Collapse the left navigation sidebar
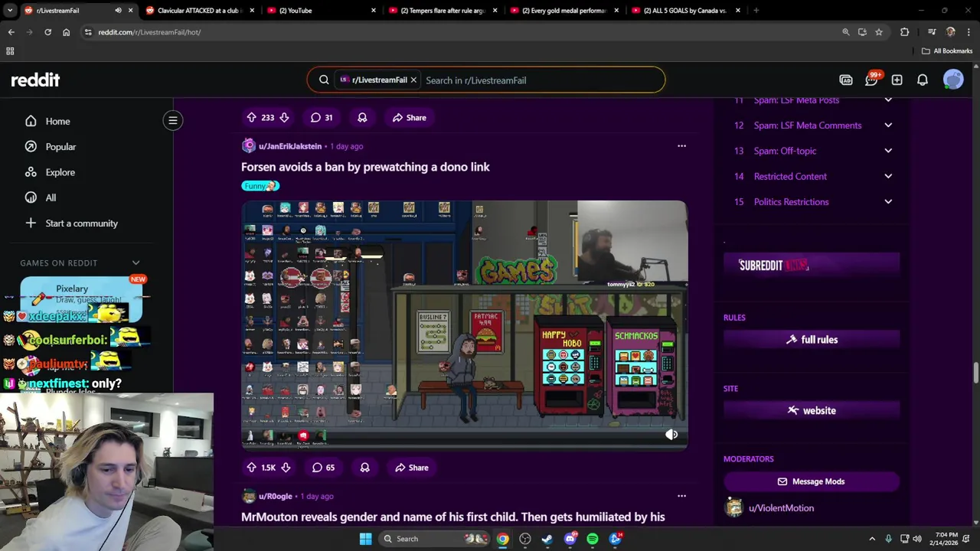The width and height of the screenshot is (980, 551). coord(173,120)
